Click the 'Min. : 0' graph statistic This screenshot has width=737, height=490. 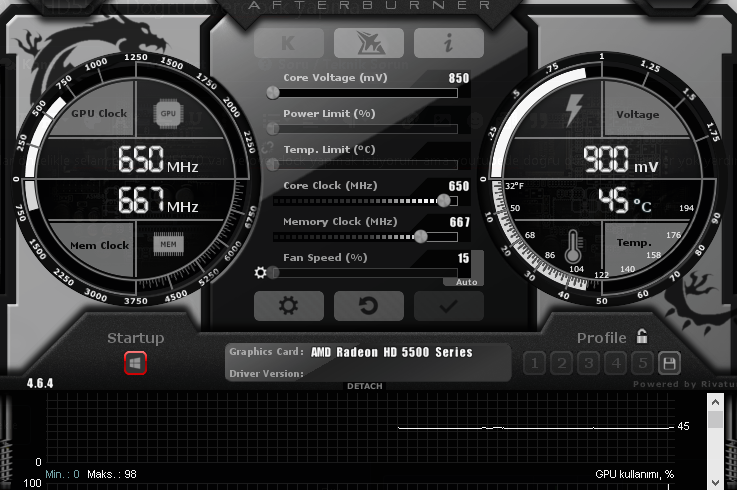pos(63,474)
